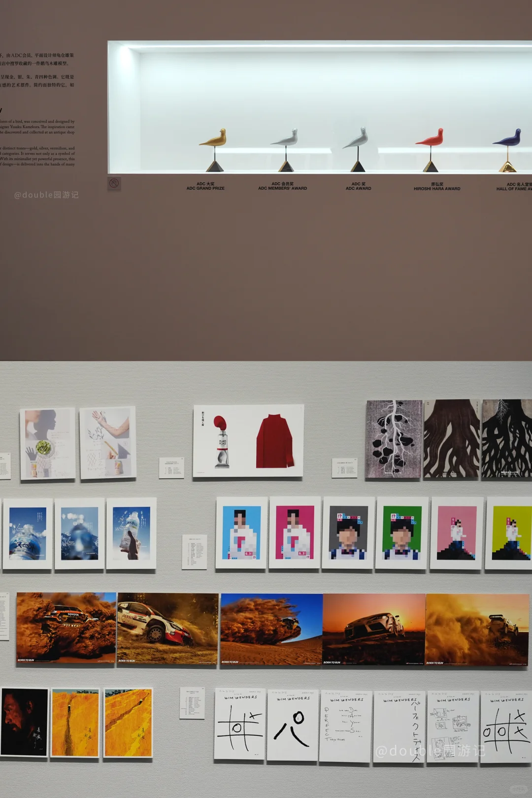This screenshot has width=532, height=798.
Task: Select the first water bottle with clouds poster
Action: 28,534
